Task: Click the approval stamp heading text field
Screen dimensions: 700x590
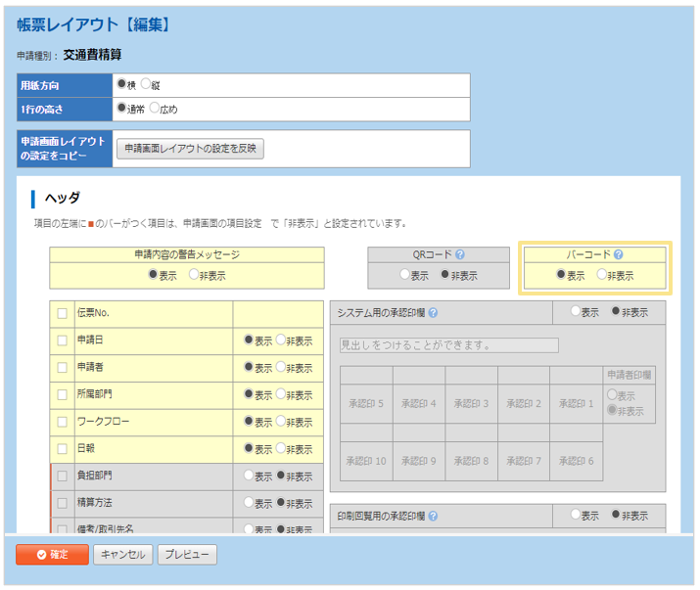Action: point(448,345)
